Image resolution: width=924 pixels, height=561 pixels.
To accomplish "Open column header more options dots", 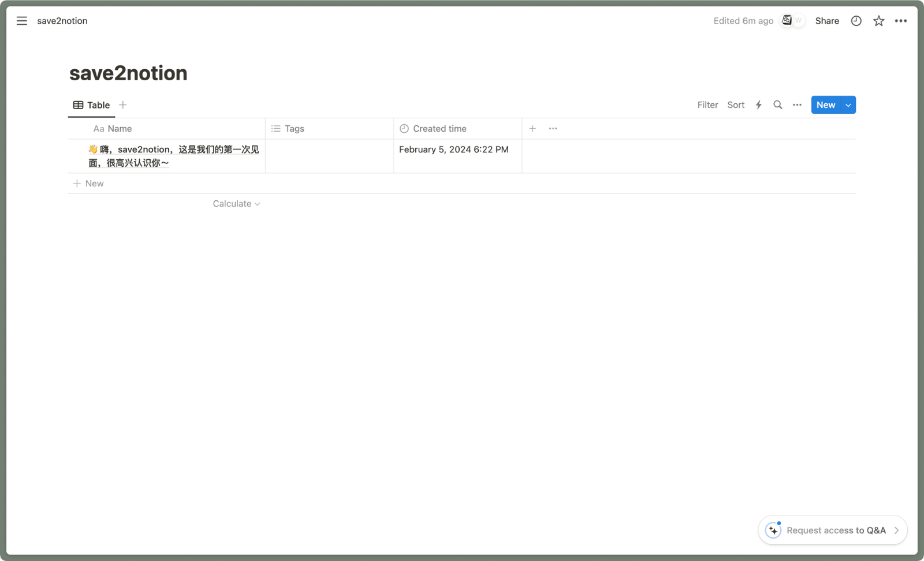I will 553,129.
